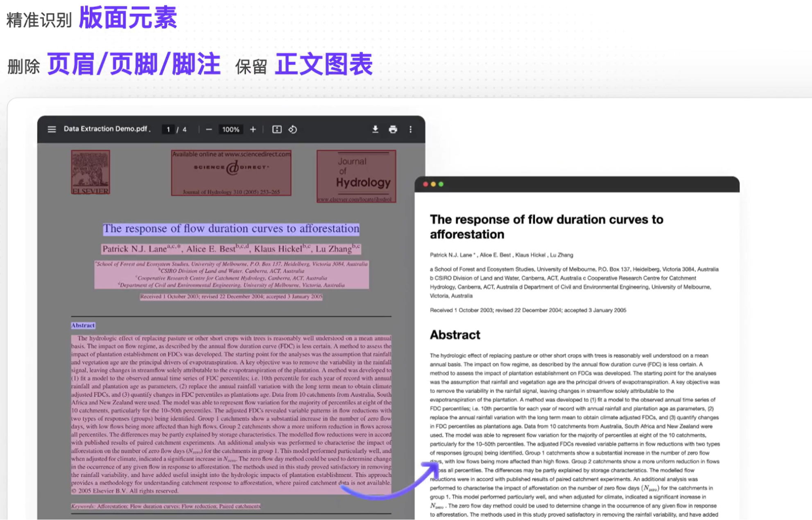Download the PDF with the download icon
The width and height of the screenshot is (812, 520).
tap(375, 129)
